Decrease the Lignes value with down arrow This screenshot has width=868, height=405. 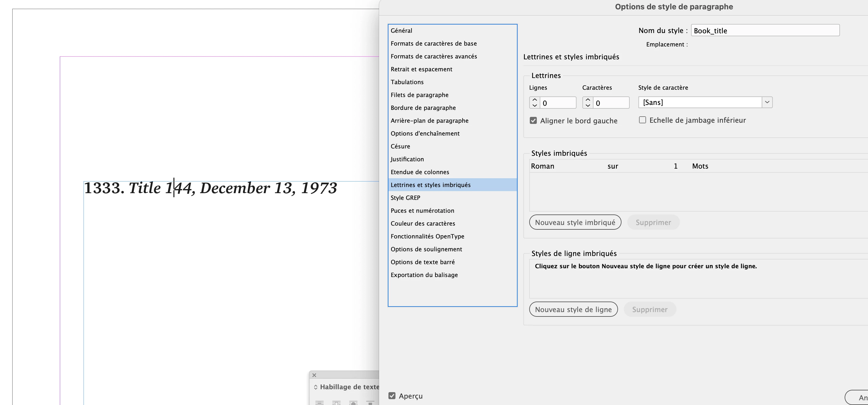click(x=534, y=105)
